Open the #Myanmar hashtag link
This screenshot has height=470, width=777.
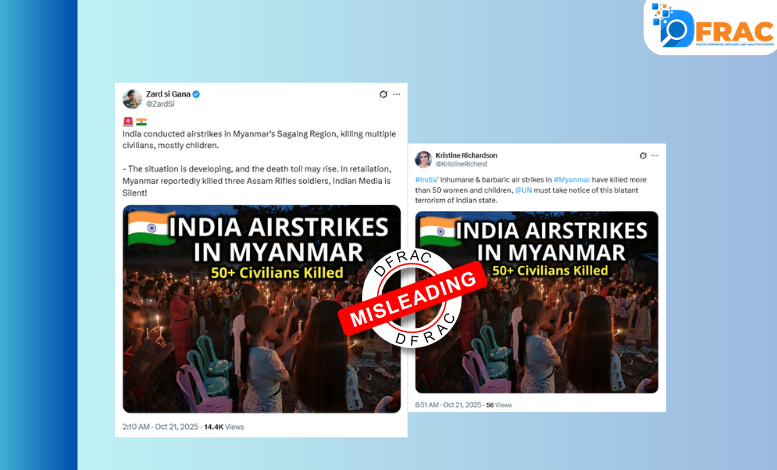[572, 179]
